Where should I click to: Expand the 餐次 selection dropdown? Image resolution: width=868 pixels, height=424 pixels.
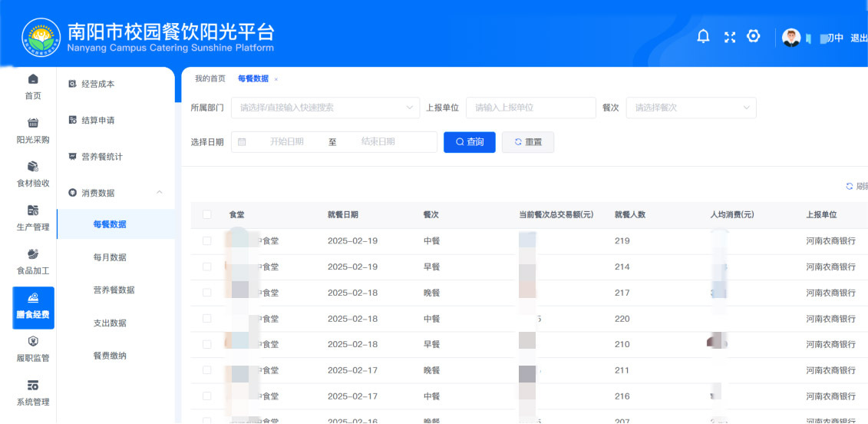pos(691,108)
